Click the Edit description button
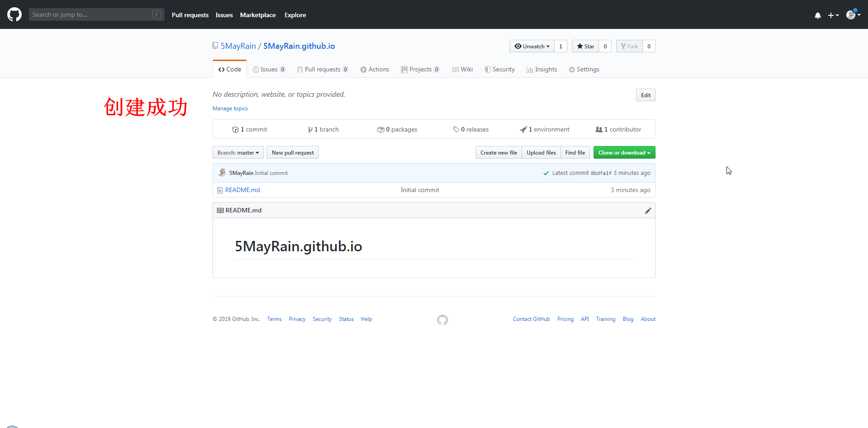868x428 pixels. [646, 95]
